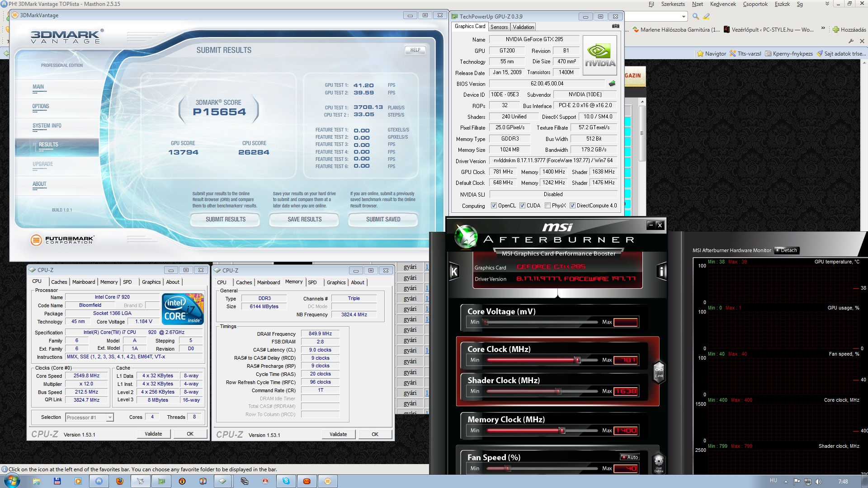This screenshot has height=488, width=868.
Task: Click the orange 3DMark Vantage taskbar icon
Action: pos(328,481)
